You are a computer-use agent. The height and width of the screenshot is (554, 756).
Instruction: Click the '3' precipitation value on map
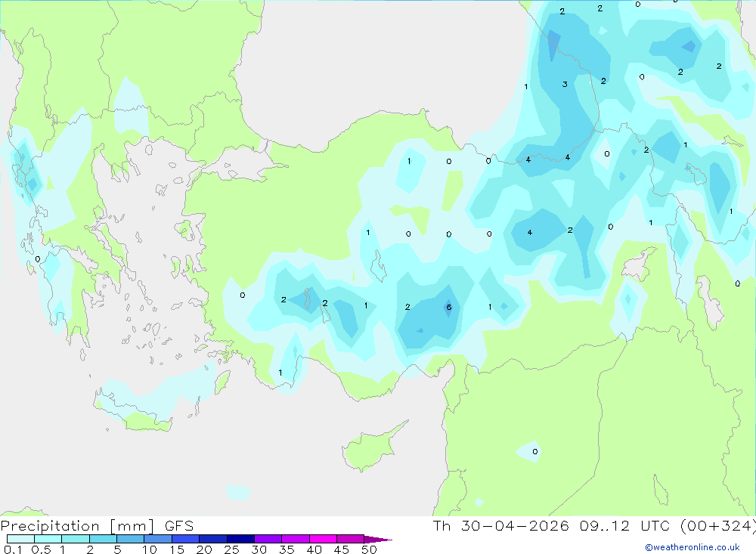[565, 85]
